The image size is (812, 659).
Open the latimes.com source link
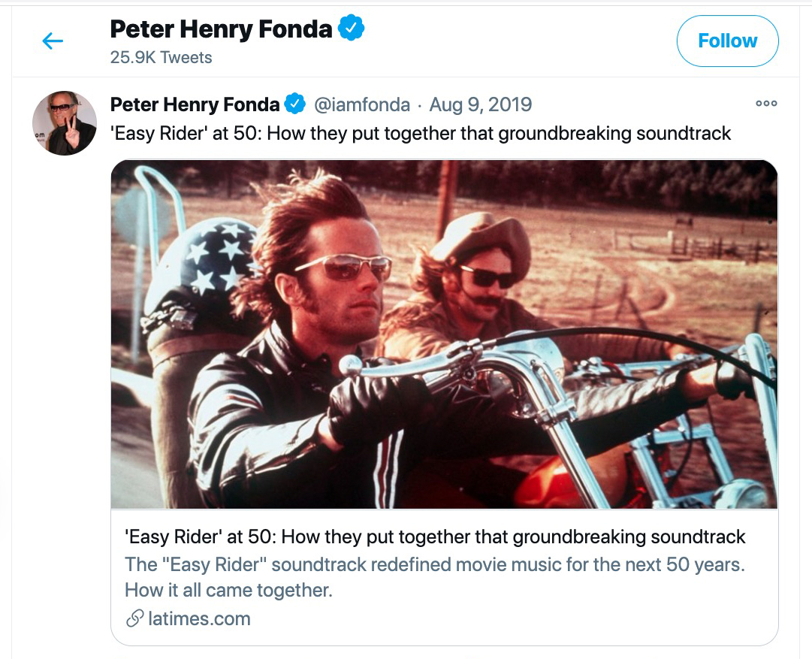[x=199, y=619]
